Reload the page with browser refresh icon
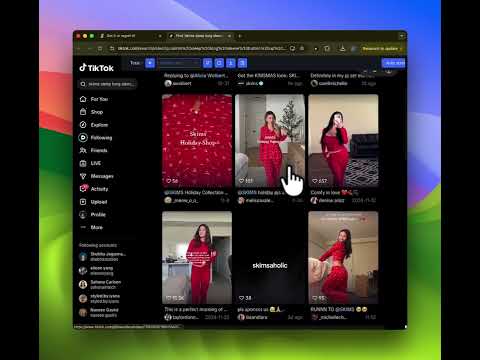This screenshot has width=480, height=360. (x=100, y=49)
